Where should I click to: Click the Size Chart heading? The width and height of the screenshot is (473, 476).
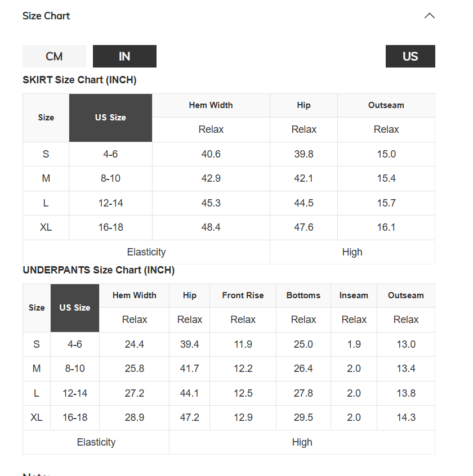[x=46, y=16]
